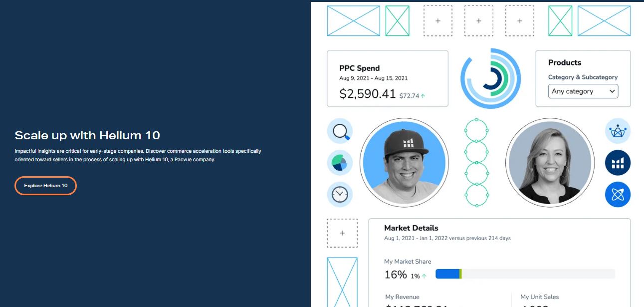644x307 pixels.
Task: Click the My Market Share progress bar
Action: (525, 274)
